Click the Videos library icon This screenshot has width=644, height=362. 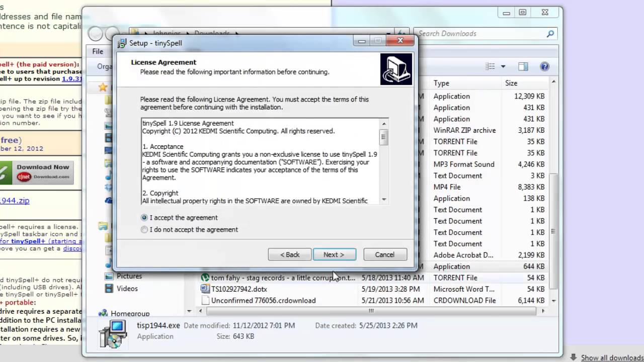(x=109, y=289)
